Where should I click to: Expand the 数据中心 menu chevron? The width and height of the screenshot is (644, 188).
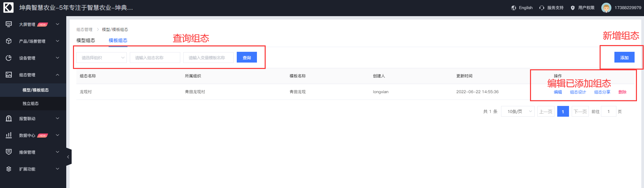pyautogui.click(x=58, y=135)
